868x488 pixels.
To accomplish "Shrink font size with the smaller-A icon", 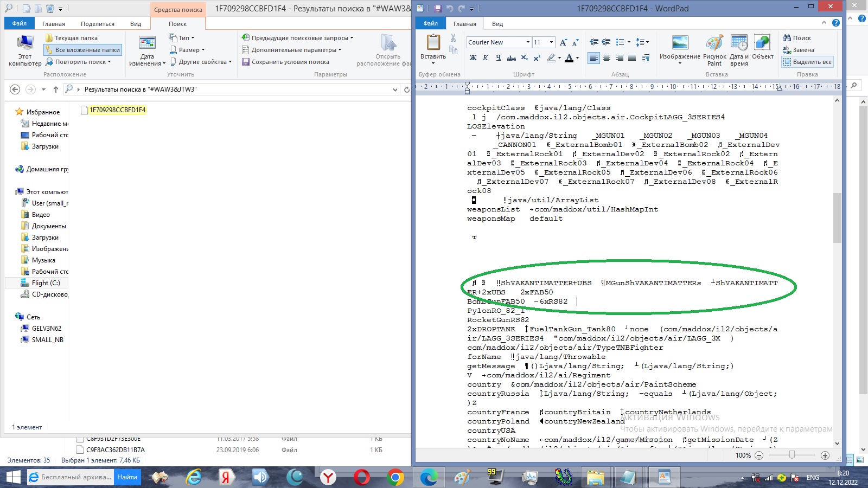I will 575,42.
